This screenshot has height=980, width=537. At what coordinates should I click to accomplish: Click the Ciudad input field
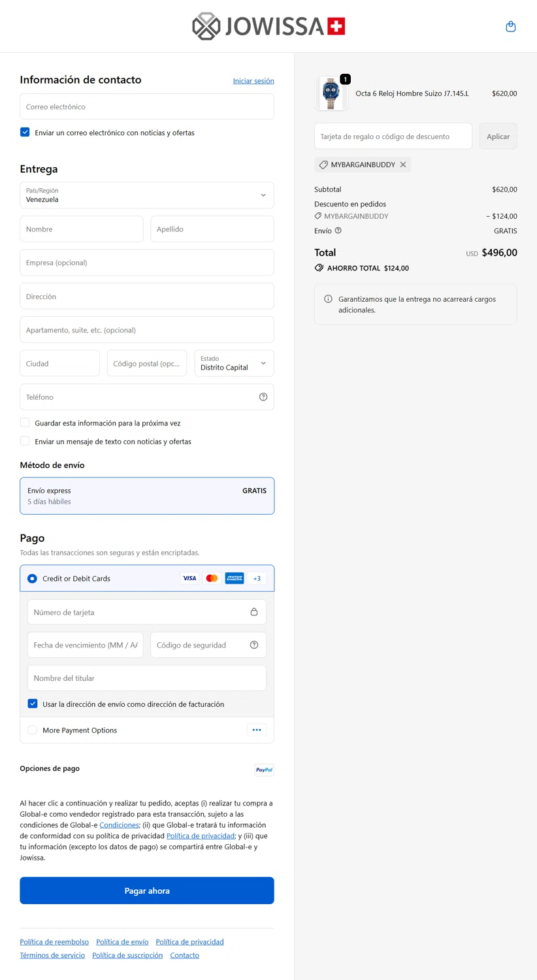click(x=60, y=363)
